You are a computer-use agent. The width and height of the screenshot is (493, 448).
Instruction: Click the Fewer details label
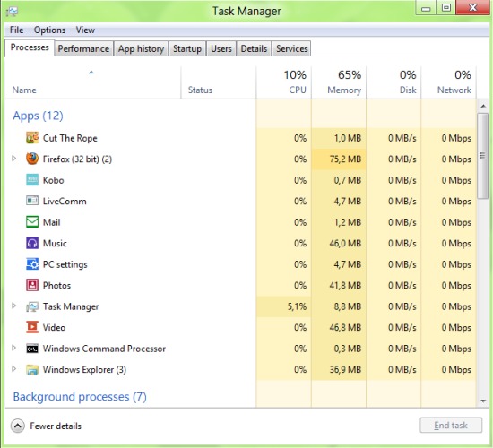pos(56,426)
